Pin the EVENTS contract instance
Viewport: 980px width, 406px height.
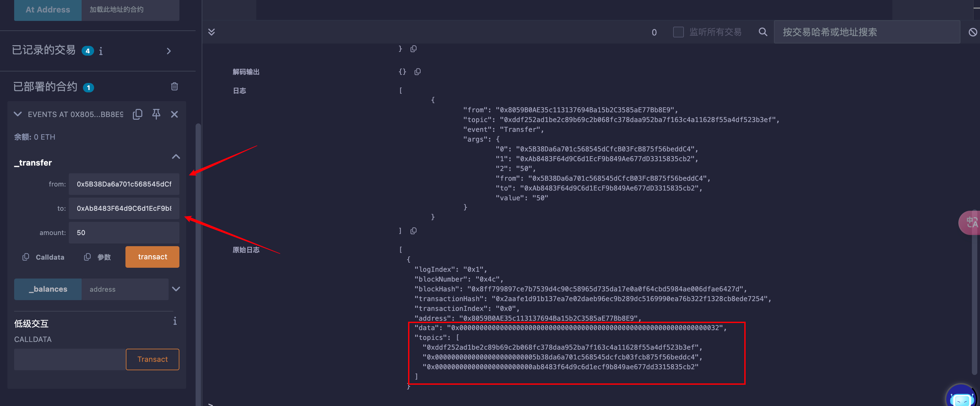tap(156, 114)
